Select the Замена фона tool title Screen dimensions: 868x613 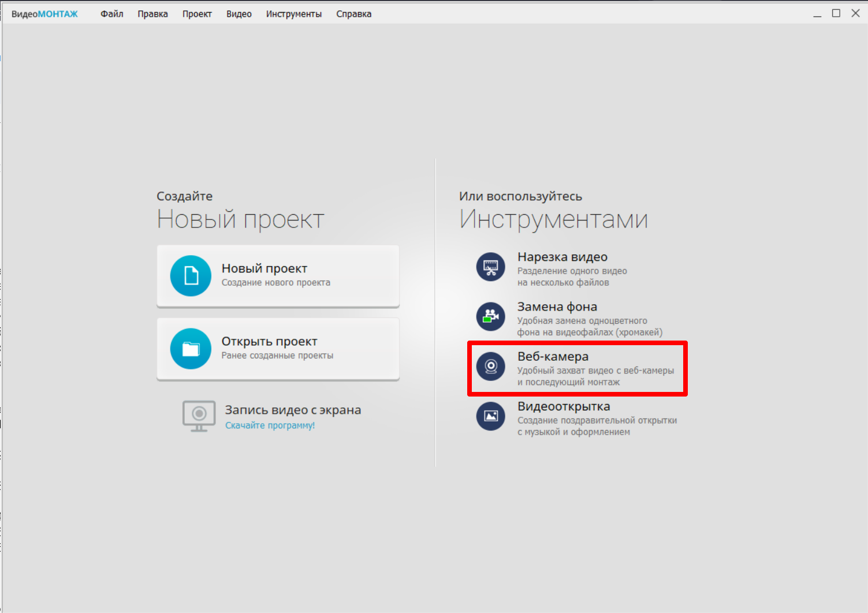point(557,306)
